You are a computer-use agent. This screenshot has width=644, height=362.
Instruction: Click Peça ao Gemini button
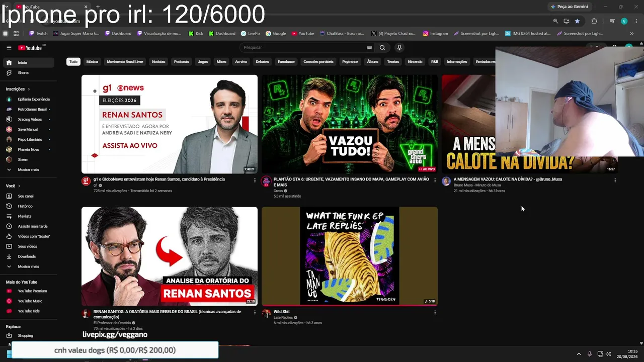coord(569,7)
